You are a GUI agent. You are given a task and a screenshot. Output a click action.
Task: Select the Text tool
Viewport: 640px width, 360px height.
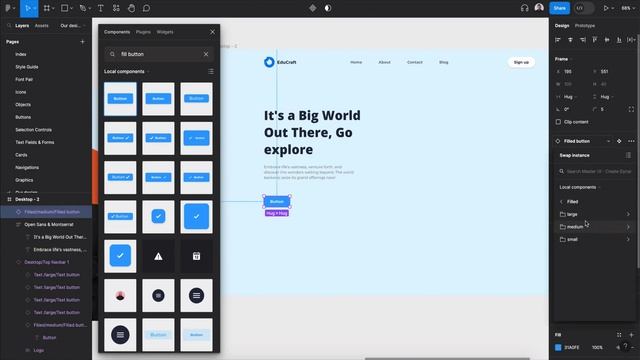click(x=100, y=8)
